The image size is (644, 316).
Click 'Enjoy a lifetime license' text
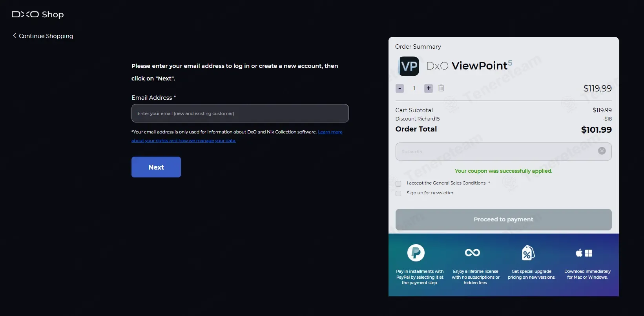pyautogui.click(x=476, y=277)
